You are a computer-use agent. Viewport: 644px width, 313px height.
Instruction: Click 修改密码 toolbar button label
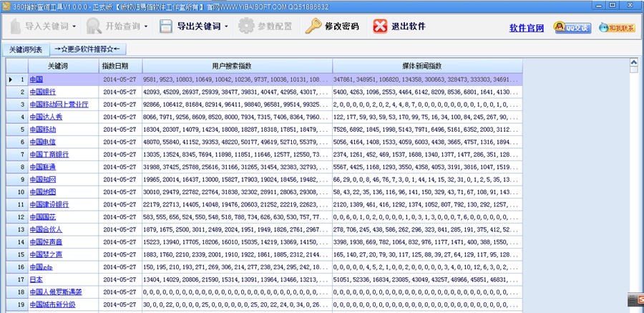(342, 27)
